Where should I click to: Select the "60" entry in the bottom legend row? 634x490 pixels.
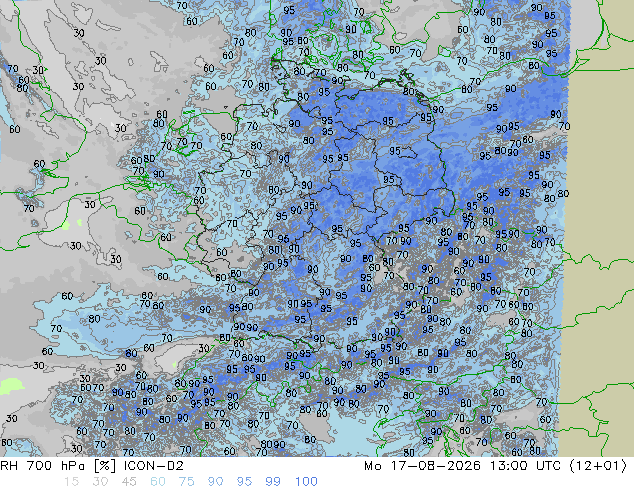pos(158,482)
